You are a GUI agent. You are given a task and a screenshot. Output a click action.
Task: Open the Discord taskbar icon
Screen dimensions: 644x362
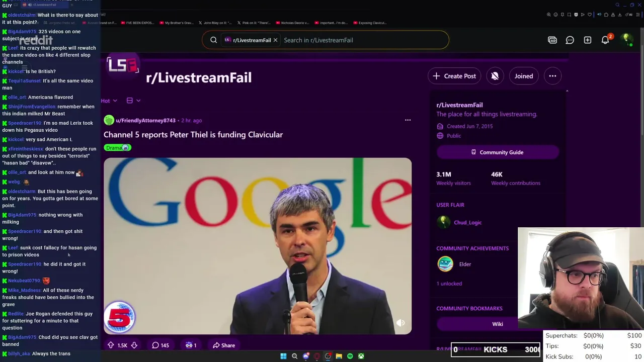tap(305, 356)
